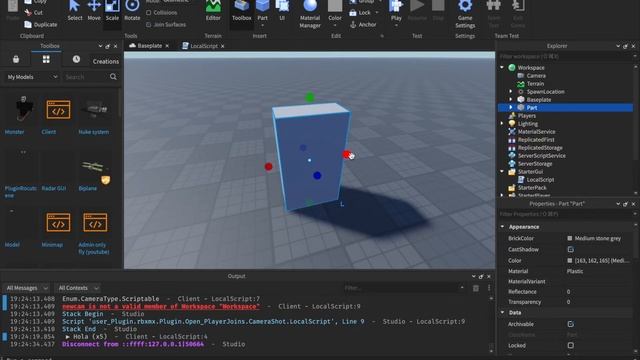Select the Biplane model thumbnail

click(95, 167)
